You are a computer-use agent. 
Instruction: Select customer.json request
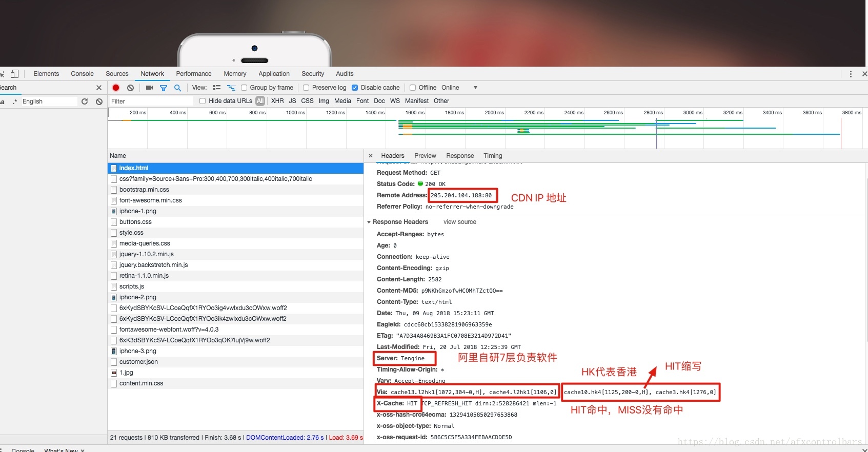click(236, 362)
